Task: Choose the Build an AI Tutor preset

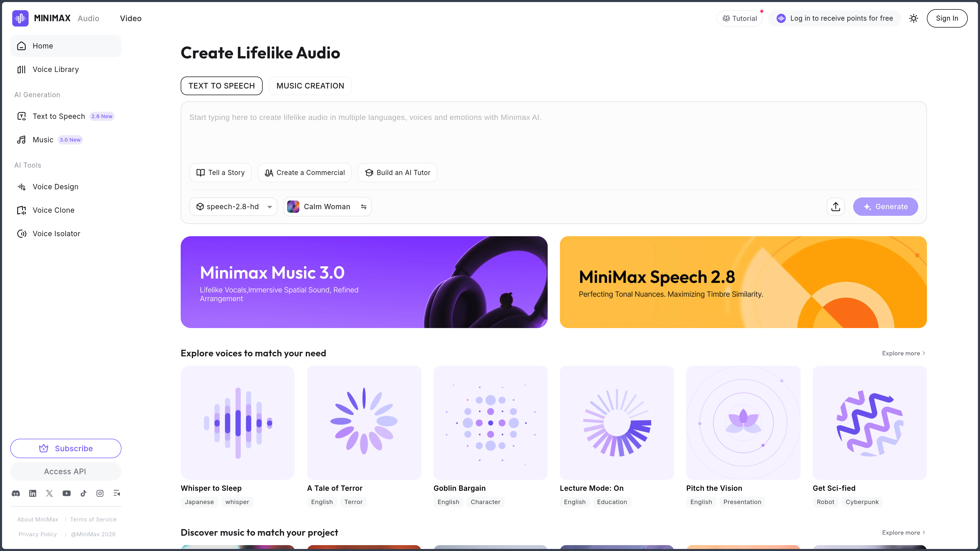Action: (x=397, y=173)
